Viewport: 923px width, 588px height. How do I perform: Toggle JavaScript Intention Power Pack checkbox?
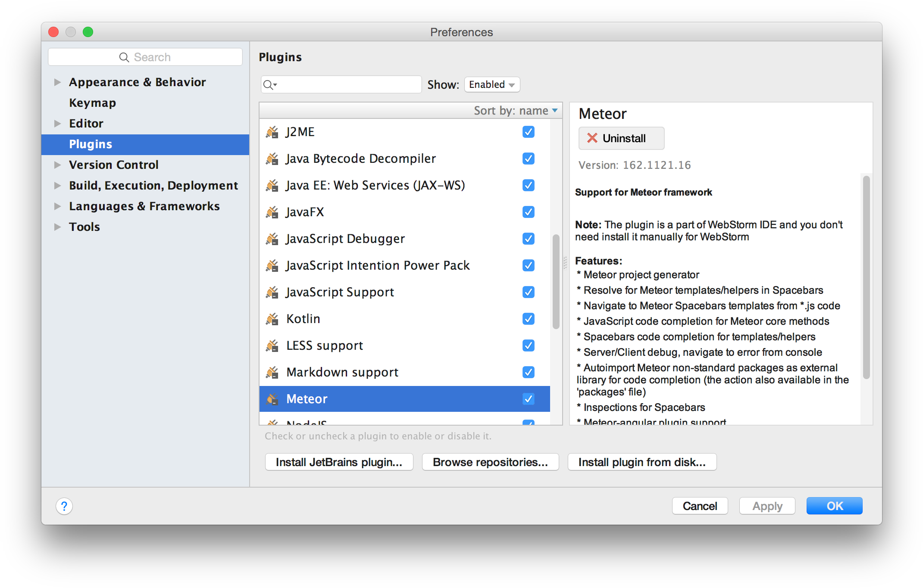click(528, 265)
